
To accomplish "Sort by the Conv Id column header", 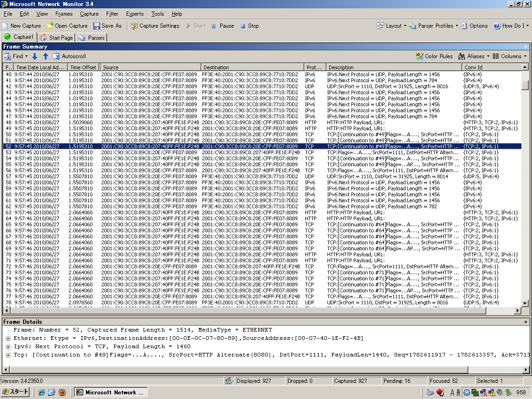I will (491, 67).
